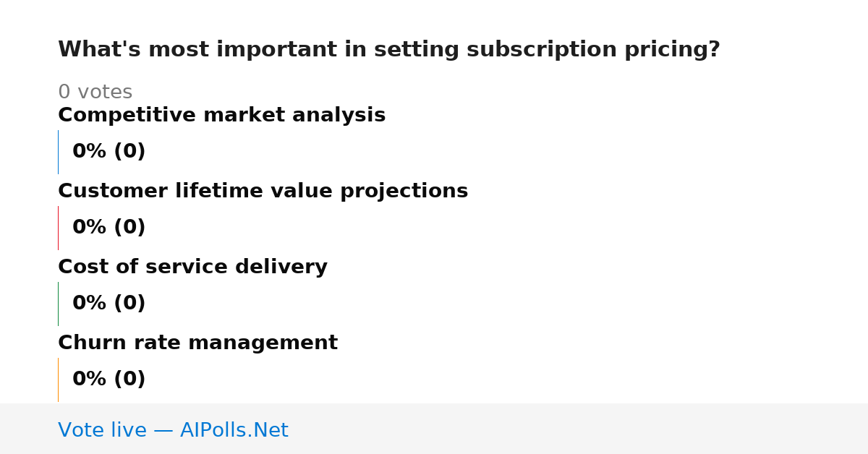Click 0% (0) result for Competitive market analysis

(x=109, y=152)
